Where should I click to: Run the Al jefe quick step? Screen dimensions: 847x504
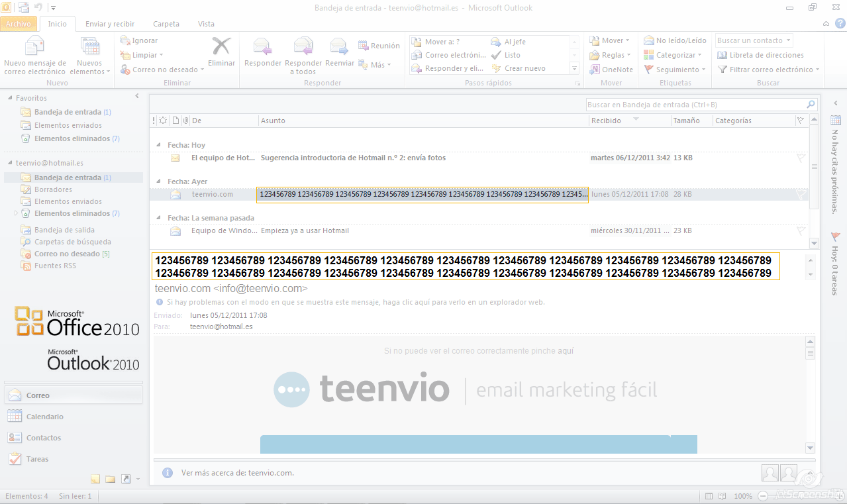(x=509, y=42)
